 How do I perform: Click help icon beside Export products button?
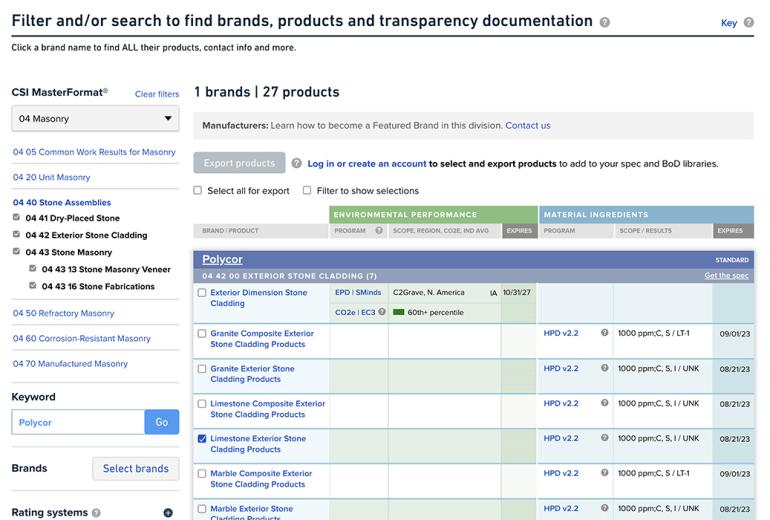pyautogui.click(x=296, y=163)
